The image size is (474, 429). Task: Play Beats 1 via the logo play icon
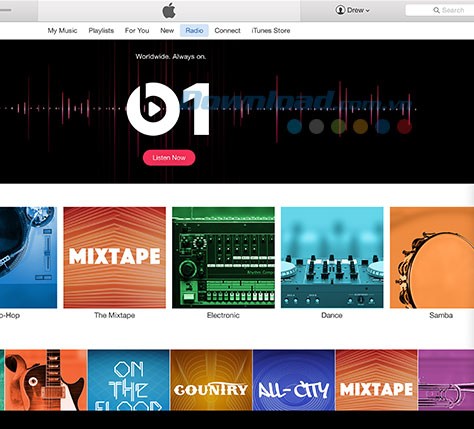(153, 109)
